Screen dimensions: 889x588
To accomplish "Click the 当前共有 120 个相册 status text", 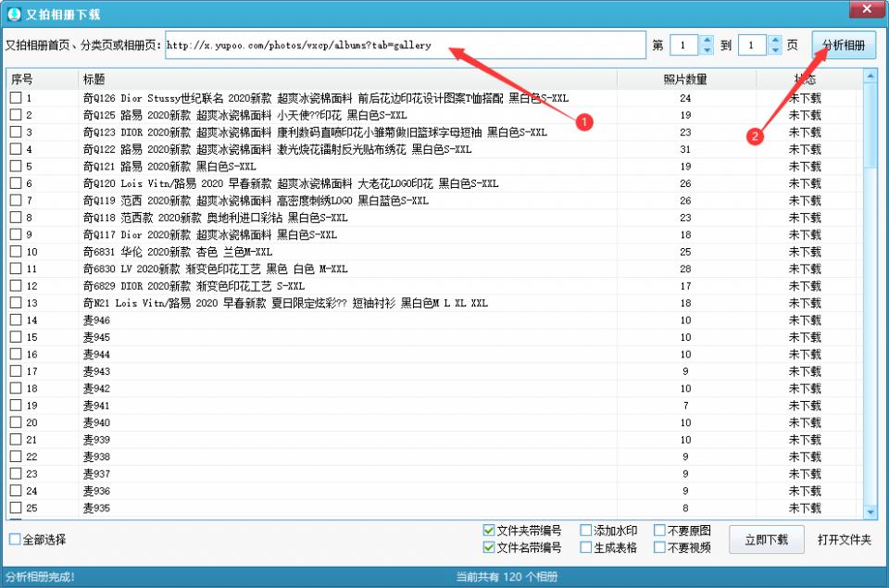I will (507, 577).
